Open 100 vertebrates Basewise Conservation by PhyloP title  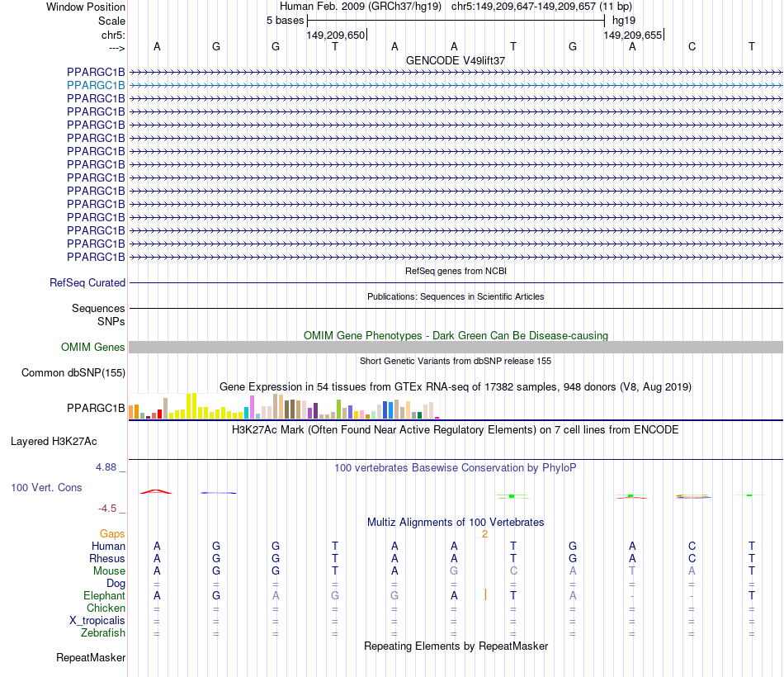pos(456,468)
